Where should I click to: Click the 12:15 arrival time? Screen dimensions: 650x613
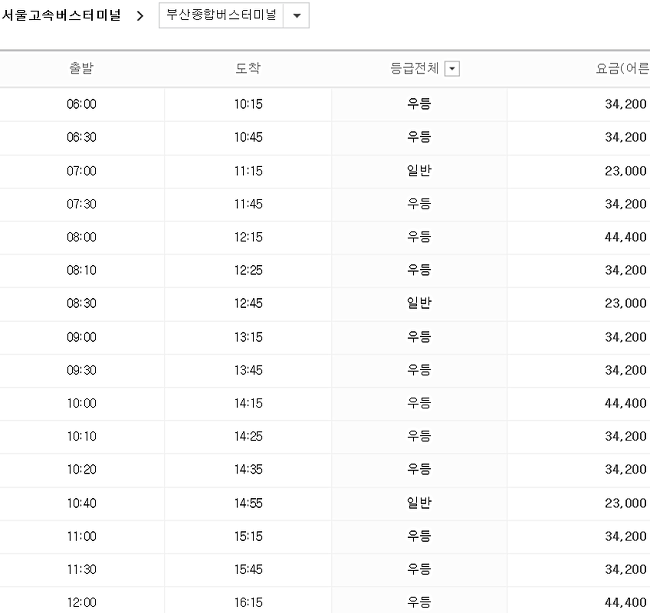pyautogui.click(x=248, y=237)
